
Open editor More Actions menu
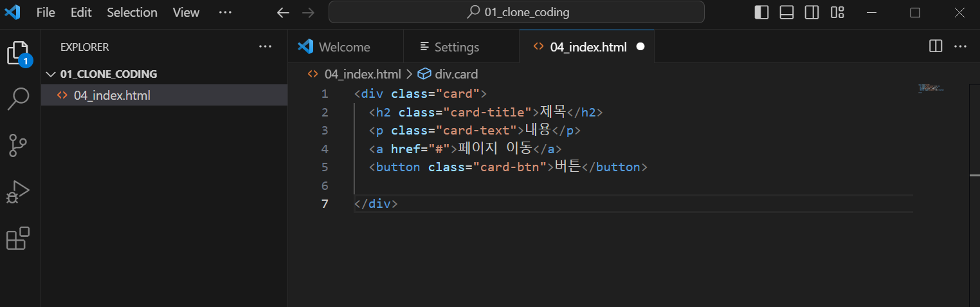(x=961, y=46)
